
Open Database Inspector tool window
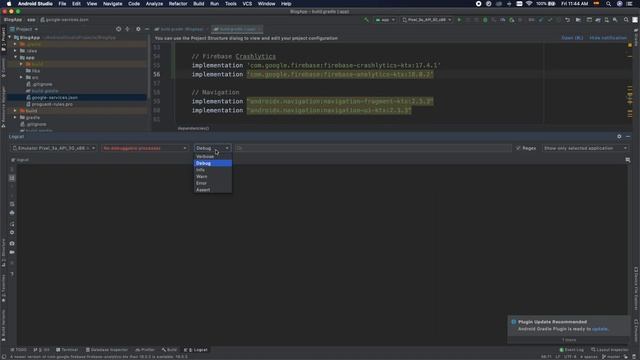pos(107,350)
